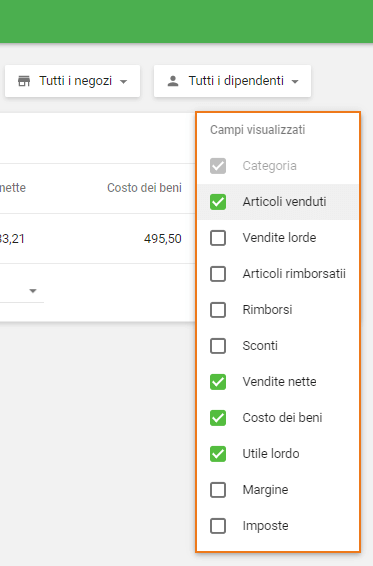
Task: Click the person icon beside Tutti i dipendenti
Action: pyautogui.click(x=173, y=81)
